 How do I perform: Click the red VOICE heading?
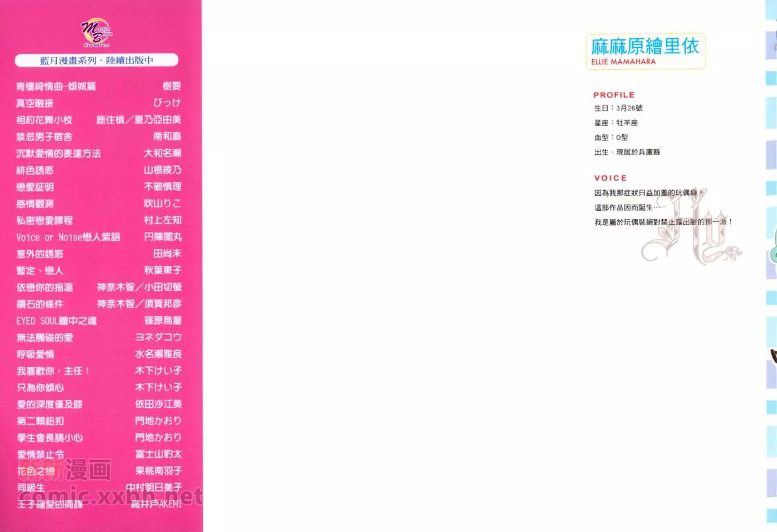[x=610, y=178]
